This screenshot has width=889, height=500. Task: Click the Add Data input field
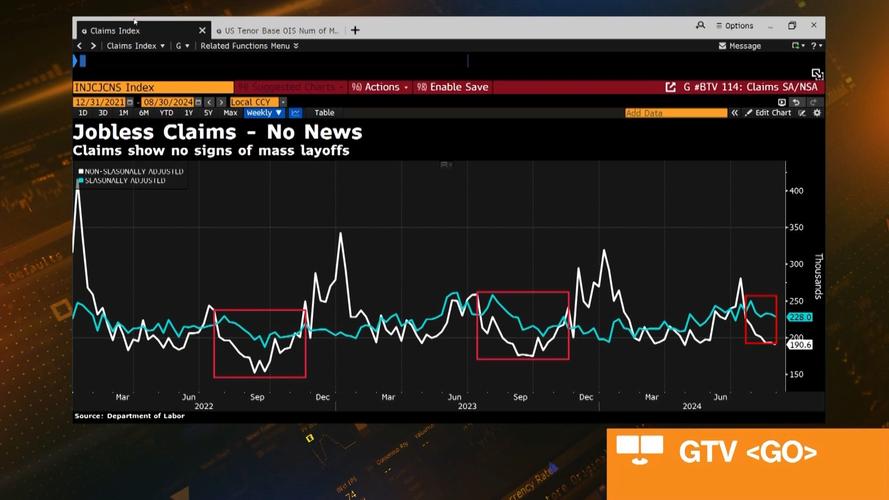tap(676, 113)
